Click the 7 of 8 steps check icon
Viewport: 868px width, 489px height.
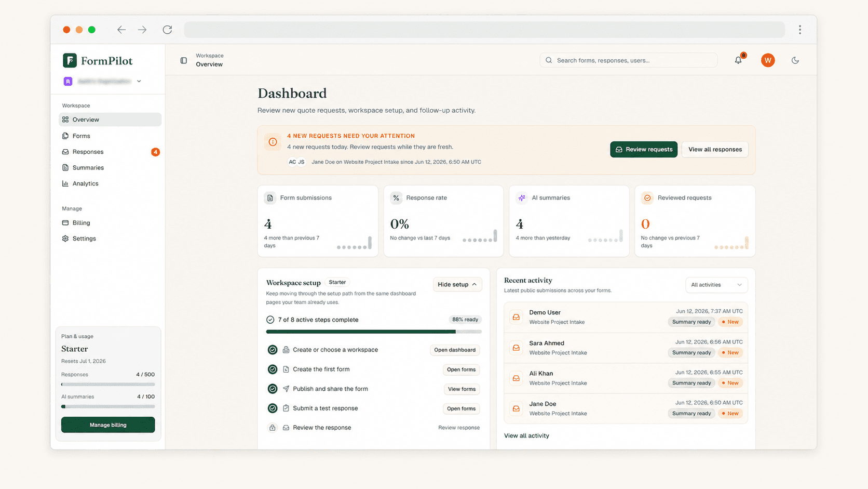[x=270, y=320]
